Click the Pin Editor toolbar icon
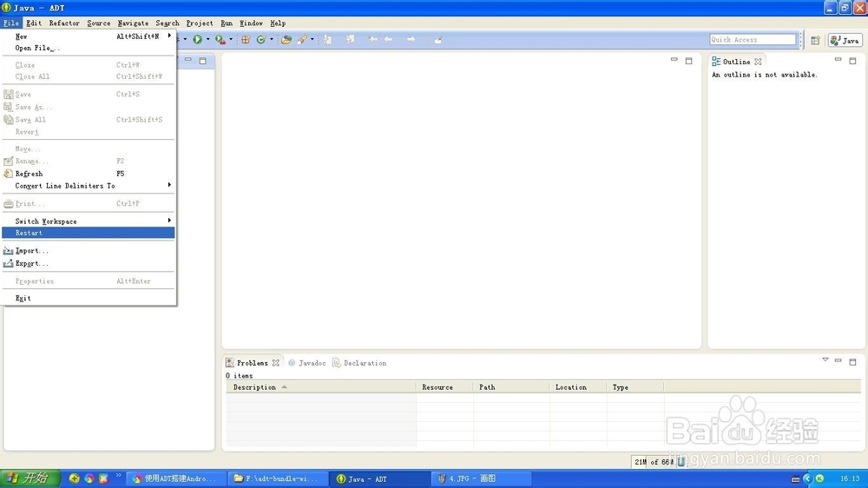The height and width of the screenshot is (488, 868). 437,39
